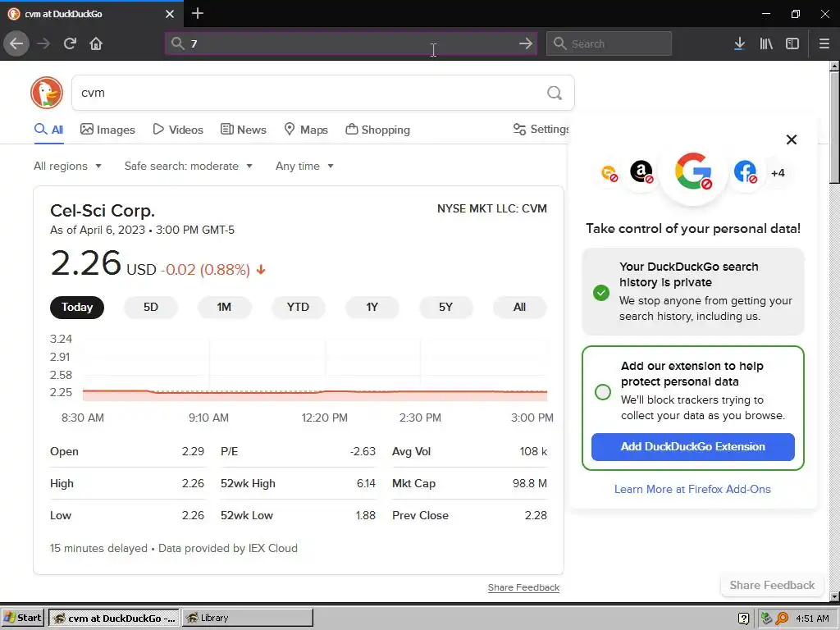
Task: Open the downloads arrow icon
Action: click(739, 43)
